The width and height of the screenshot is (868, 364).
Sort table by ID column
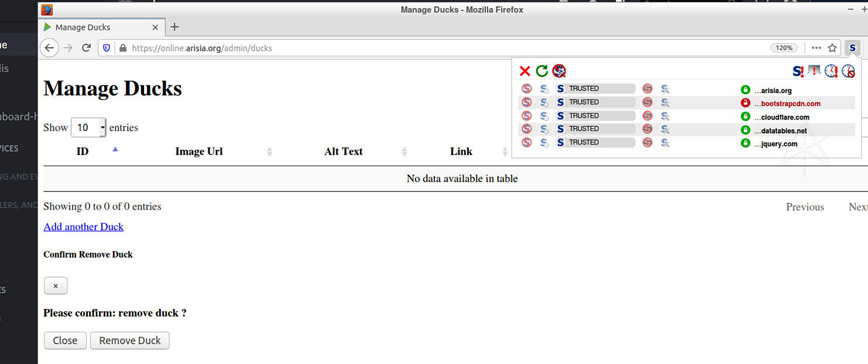point(83,152)
